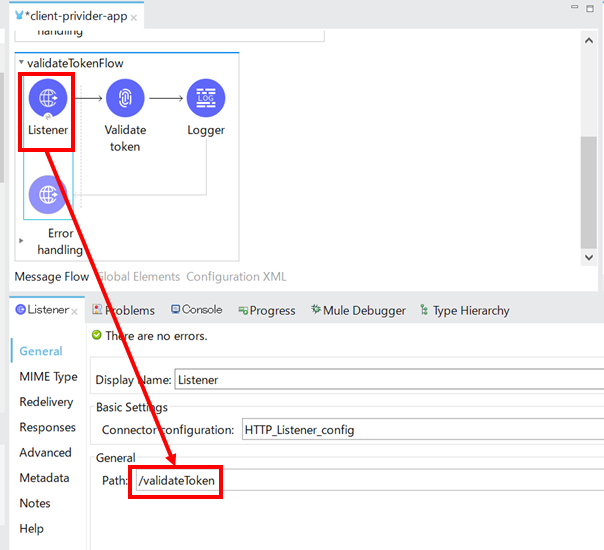Image resolution: width=604 pixels, height=550 pixels.
Task: Click the canvas vertical scrollbar down arrow
Action: point(589,257)
